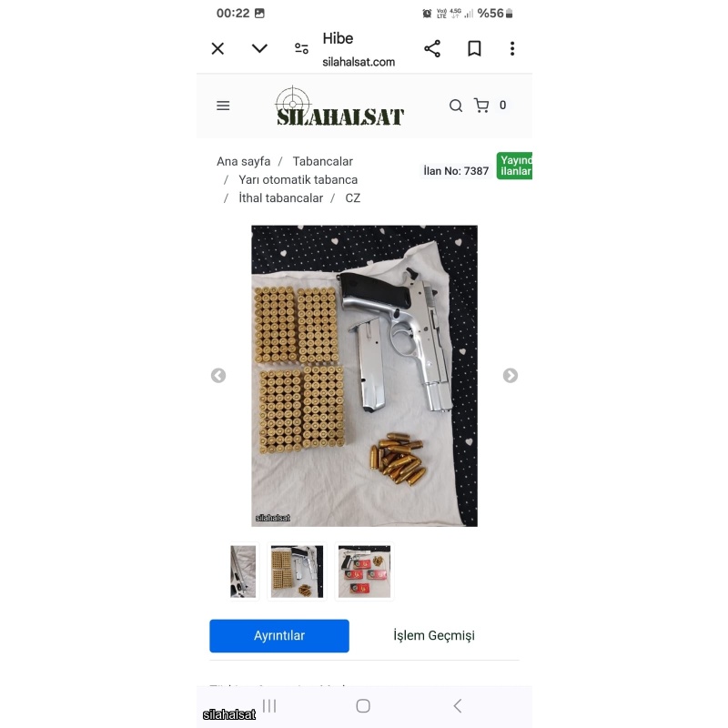The height and width of the screenshot is (728, 728).
Task: Switch to the Ayrıntılar tab
Action: [279, 635]
